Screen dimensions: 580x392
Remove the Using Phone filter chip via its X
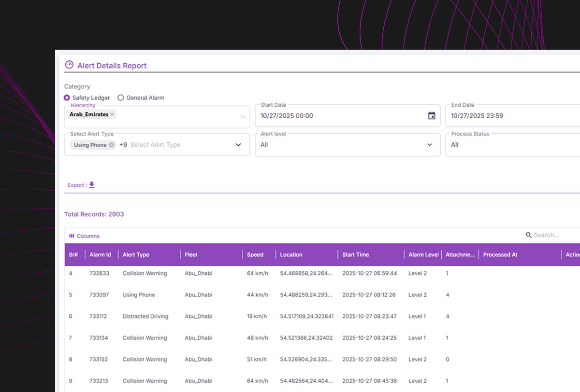pyautogui.click(x=111, y=144)
